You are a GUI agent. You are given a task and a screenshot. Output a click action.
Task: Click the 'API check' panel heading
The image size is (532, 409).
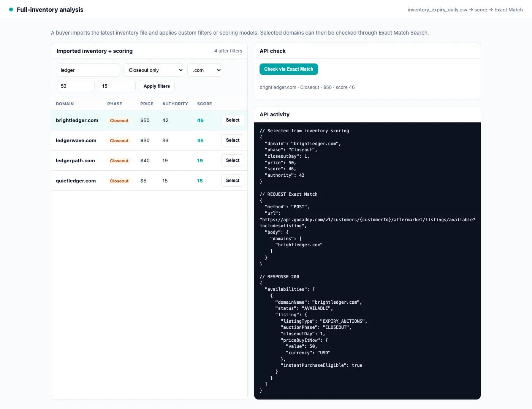272,51
